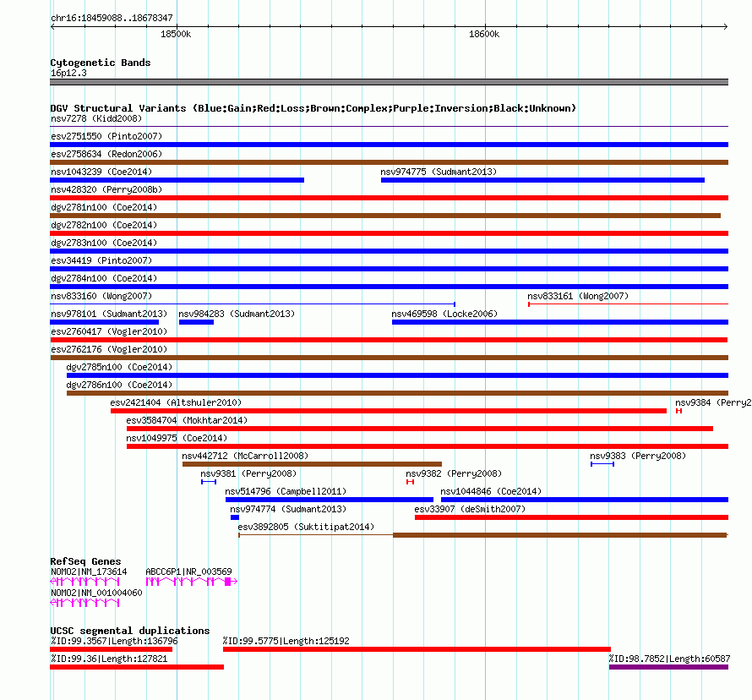
Task: Click the UCSC segmental duplications track title
Action: (130, 631)
